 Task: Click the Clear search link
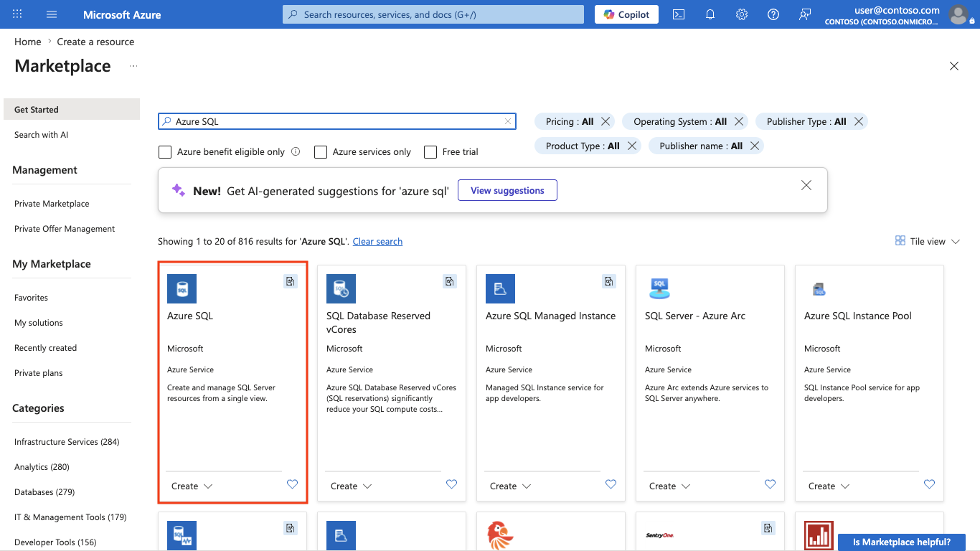click(377, 241)
